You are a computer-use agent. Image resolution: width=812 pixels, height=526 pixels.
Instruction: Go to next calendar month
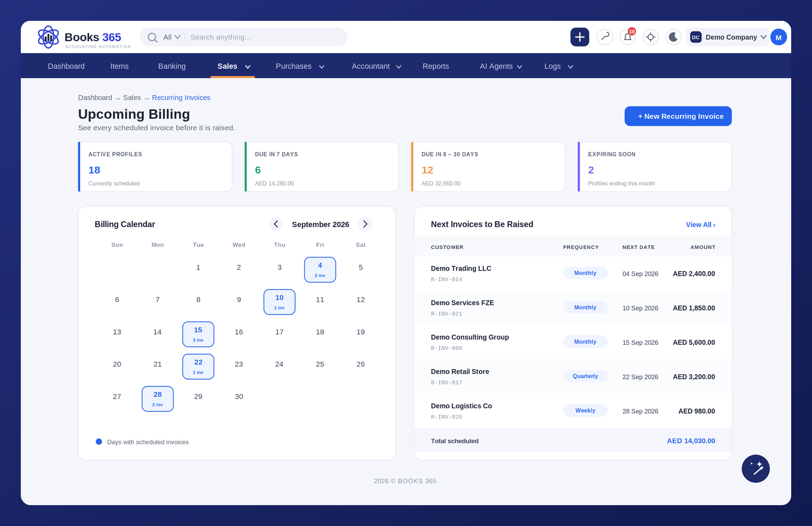365,224
